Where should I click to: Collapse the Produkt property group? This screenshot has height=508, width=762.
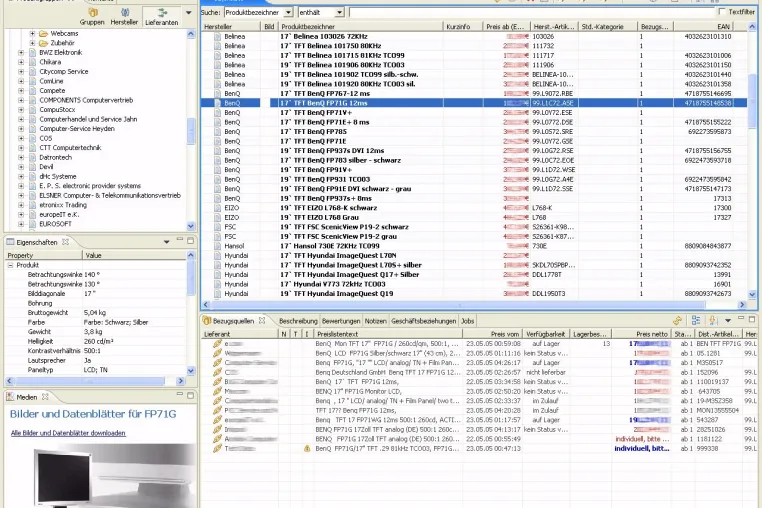tap(10, 265)
